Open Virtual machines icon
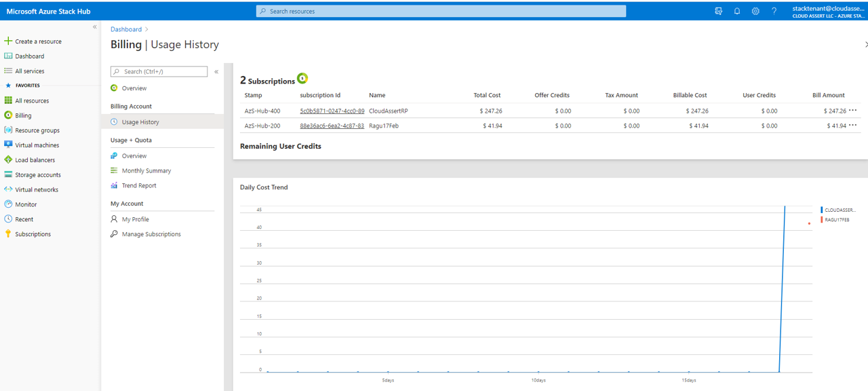 click(x=8, y=145)
